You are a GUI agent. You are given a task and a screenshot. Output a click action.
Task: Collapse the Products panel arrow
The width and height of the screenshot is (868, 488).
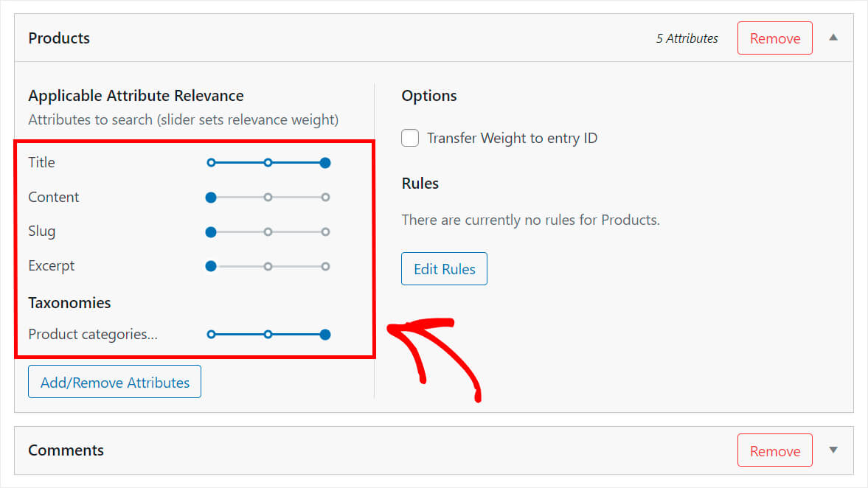click(x=833, y=38)
